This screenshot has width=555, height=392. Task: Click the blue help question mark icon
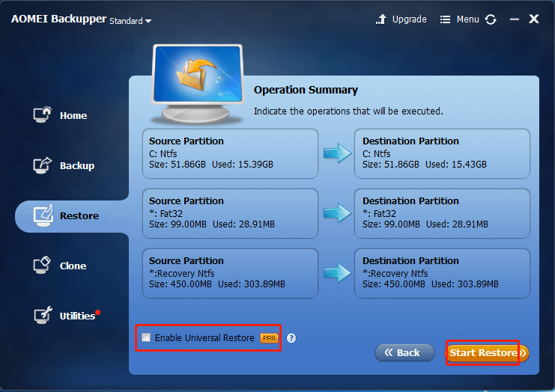pos(291,338)
